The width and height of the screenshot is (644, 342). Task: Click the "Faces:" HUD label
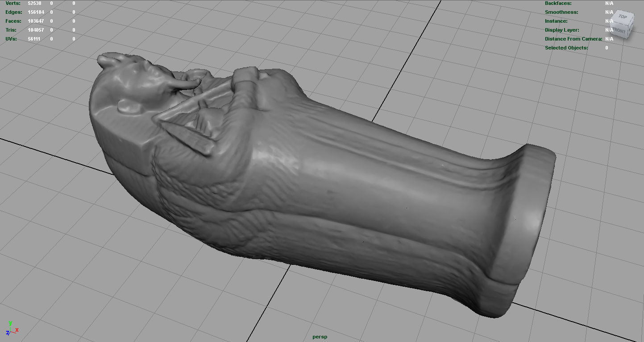pyautogui.click(x=13, y=21)
